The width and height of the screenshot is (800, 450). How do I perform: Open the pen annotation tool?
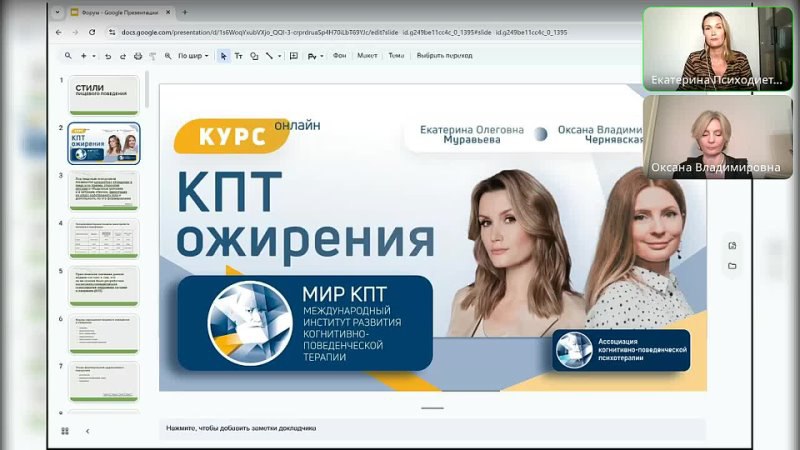(312, 56)
